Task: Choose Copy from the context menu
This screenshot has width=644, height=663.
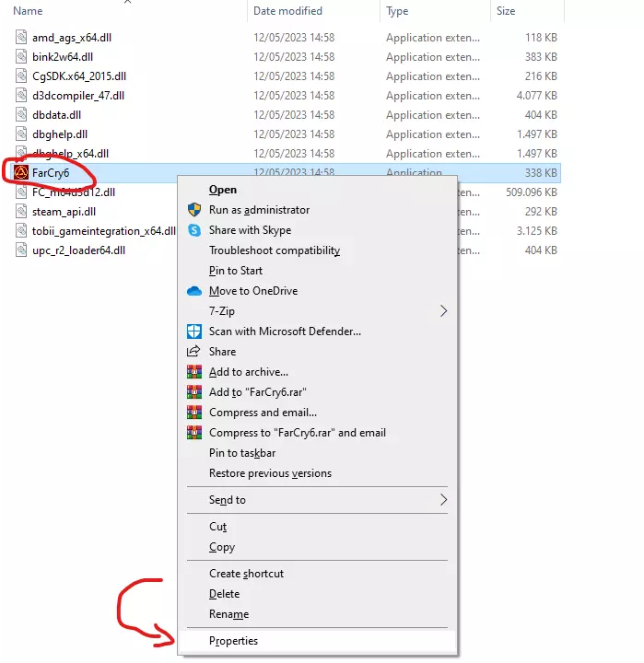Action: coord(317,547)
